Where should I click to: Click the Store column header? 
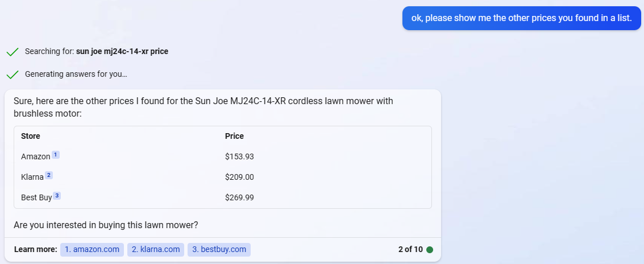click(x=31, y=136)
